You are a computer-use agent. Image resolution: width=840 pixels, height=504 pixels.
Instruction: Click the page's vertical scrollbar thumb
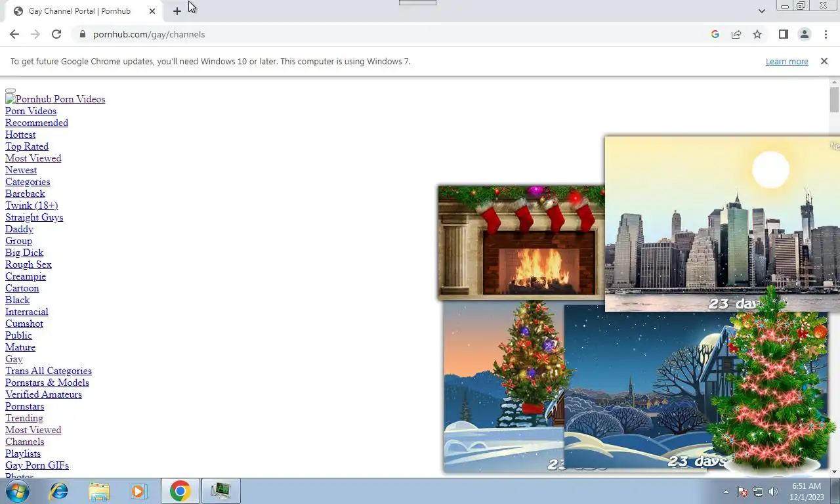[834, 100]
